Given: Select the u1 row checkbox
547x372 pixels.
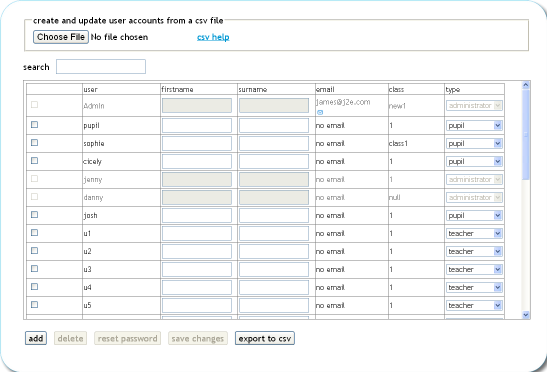Looking at the screenshot, I should [x=34, y=233].
